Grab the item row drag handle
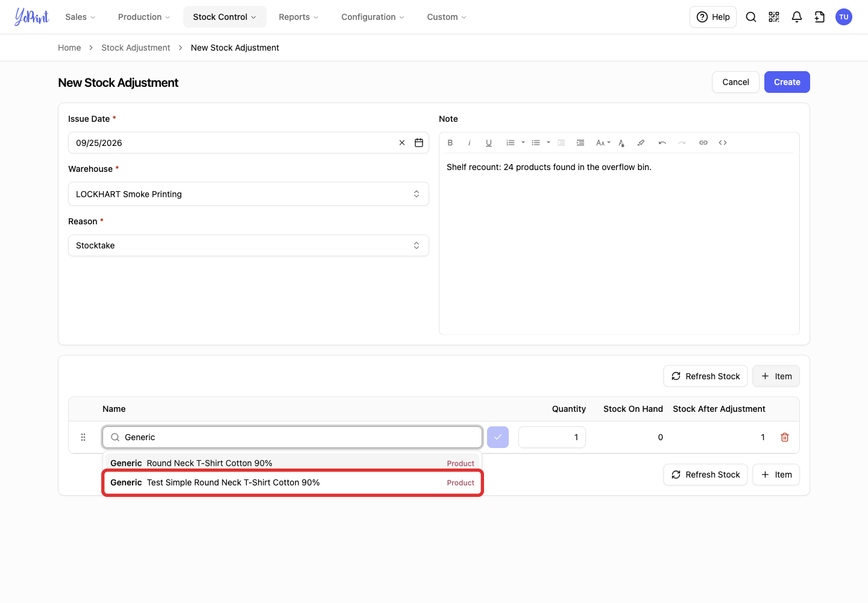 pos(83,437)
